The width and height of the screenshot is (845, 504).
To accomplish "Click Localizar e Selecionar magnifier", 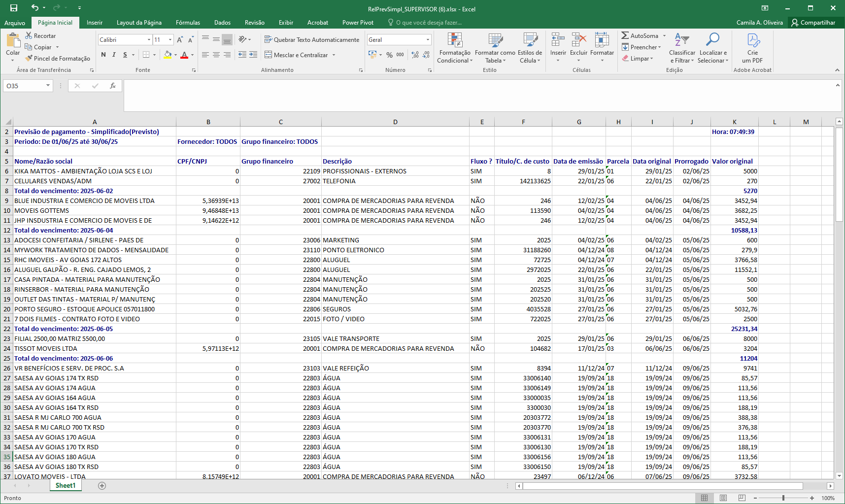I will (712, 39).
